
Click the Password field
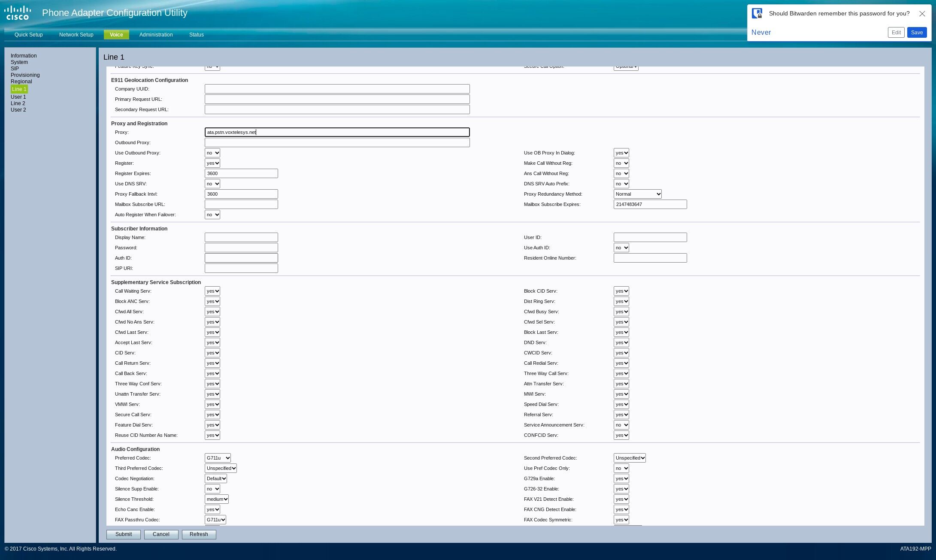click(x=241, y=248)
